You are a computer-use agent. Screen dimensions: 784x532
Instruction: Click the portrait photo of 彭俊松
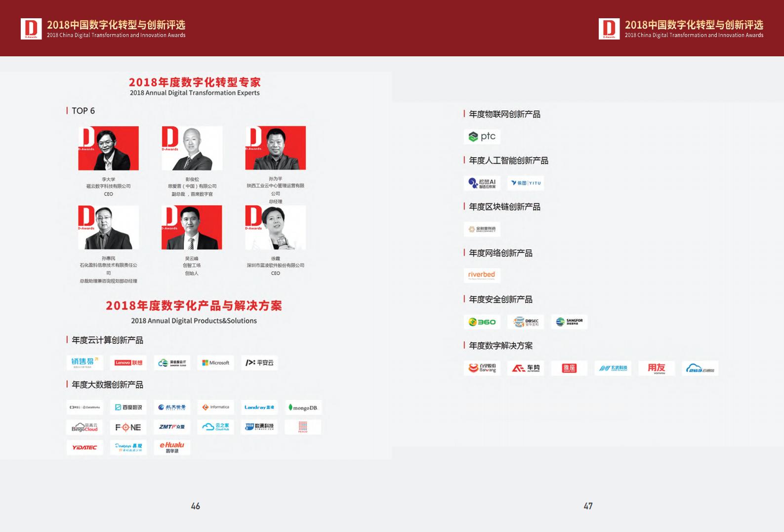coord(192,148)
